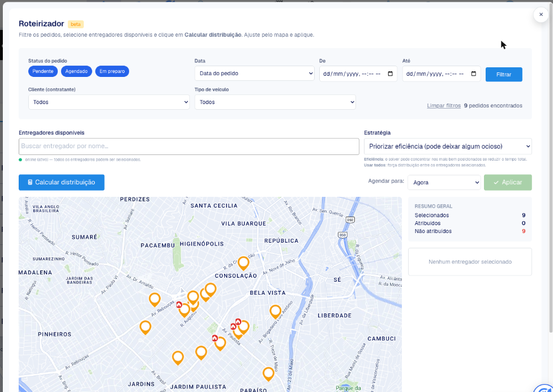Click the orange map pin in Consolação

[x=243, y=262]
